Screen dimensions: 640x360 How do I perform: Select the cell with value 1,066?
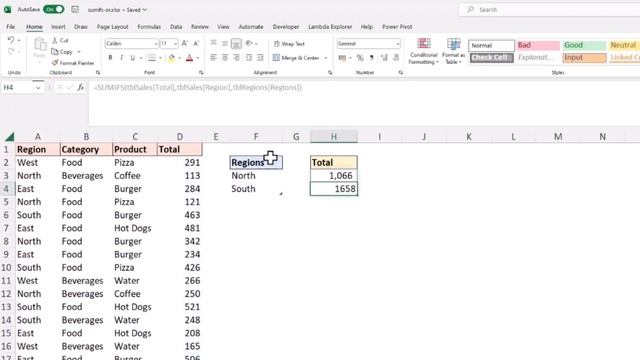pos(333,176)
